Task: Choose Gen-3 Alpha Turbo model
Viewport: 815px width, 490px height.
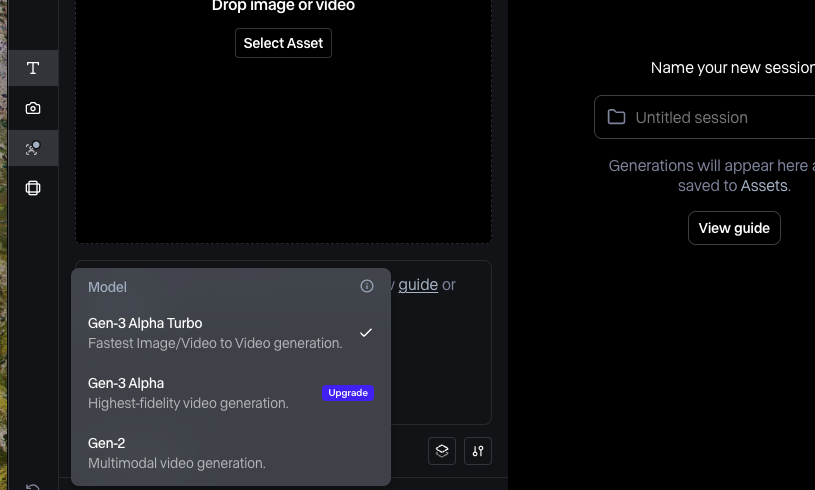Action: pos(231,333)
